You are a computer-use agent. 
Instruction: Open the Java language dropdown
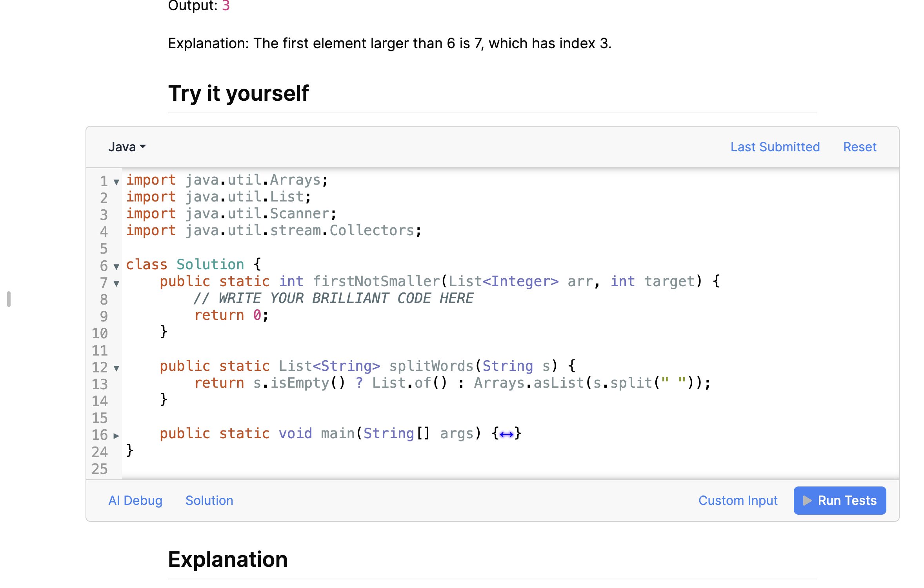pyautogui.click(x=127, y=147)
